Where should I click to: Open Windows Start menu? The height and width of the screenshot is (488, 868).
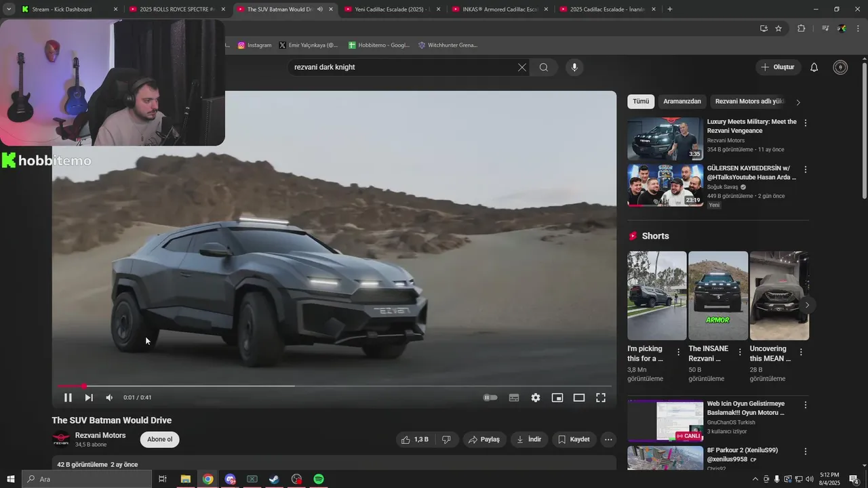(10, 479)
